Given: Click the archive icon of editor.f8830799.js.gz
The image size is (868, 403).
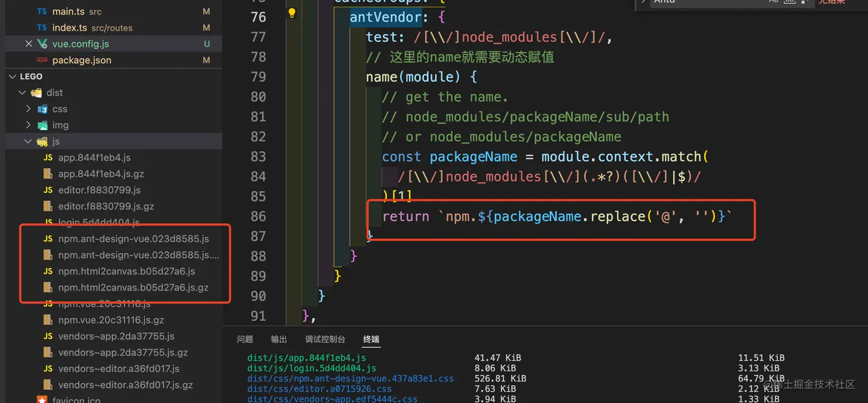Looking at the screenshot, I should 48,206.
